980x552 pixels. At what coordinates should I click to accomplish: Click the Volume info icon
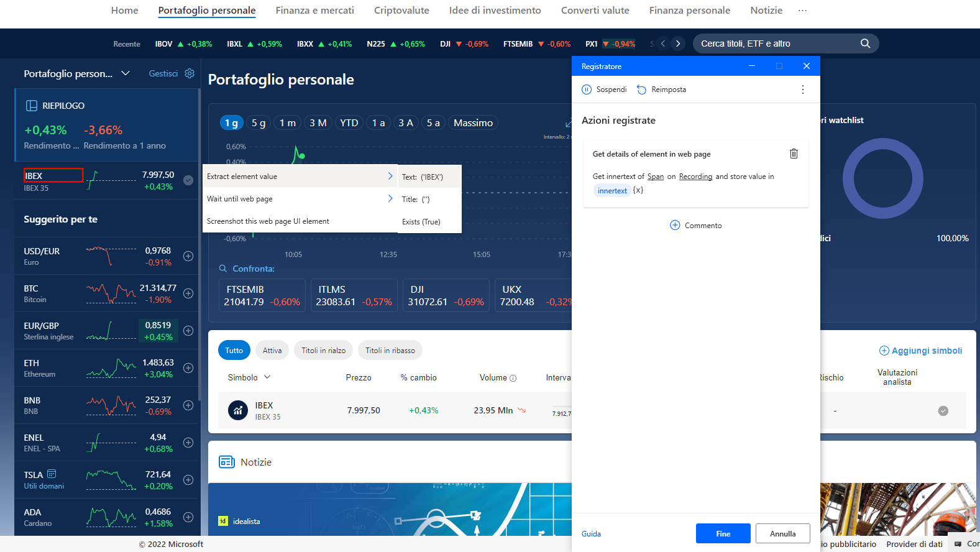coord(513,378)
